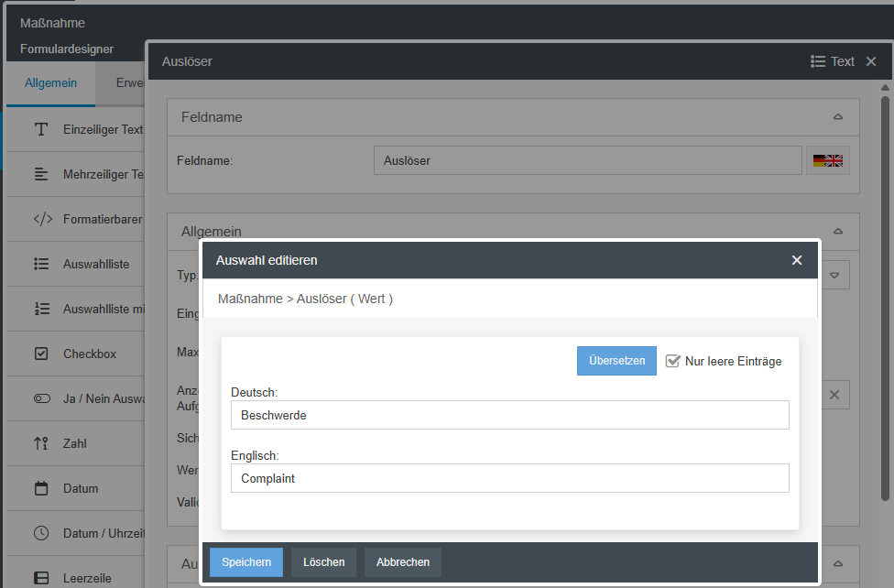Click the Formulardesigner heading
The width and height of the screenshot is (894, 588).
pyautogui.click(x=67, y=49)
